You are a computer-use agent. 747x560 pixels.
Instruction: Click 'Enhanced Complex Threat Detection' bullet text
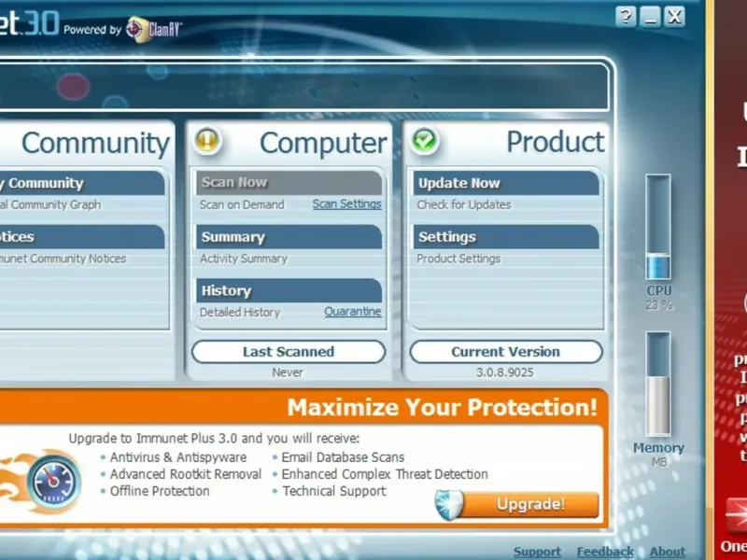coord(385,474)
